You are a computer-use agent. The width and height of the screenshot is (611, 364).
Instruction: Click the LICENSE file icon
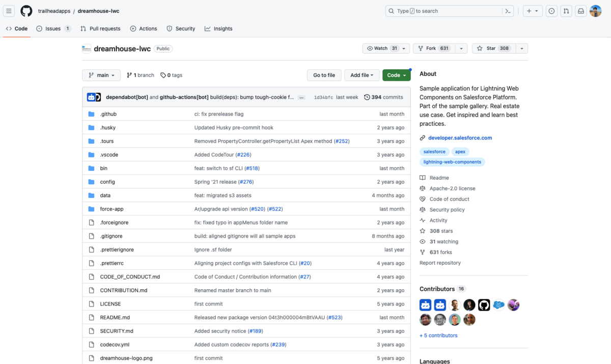click(92, 304)
